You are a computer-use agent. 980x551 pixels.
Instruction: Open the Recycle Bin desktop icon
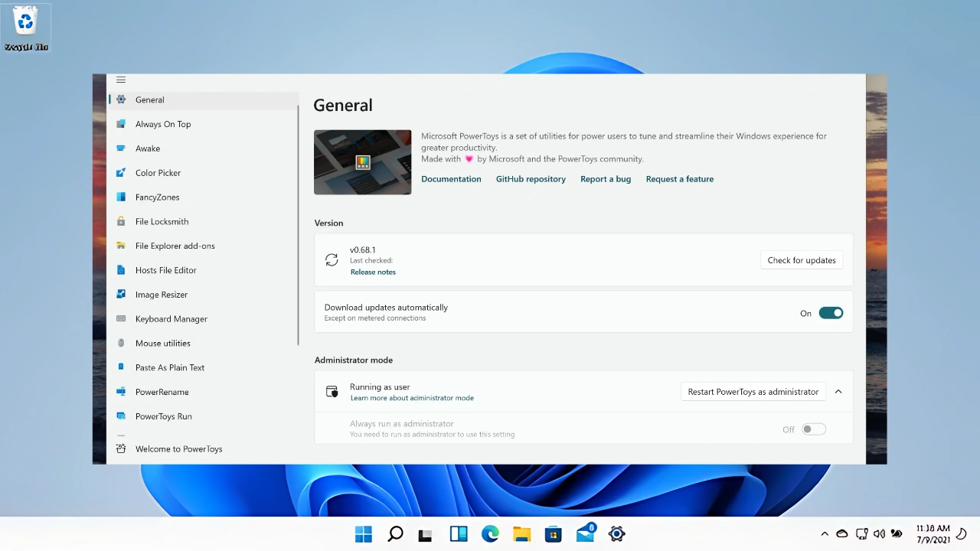(x=26, y=28)
